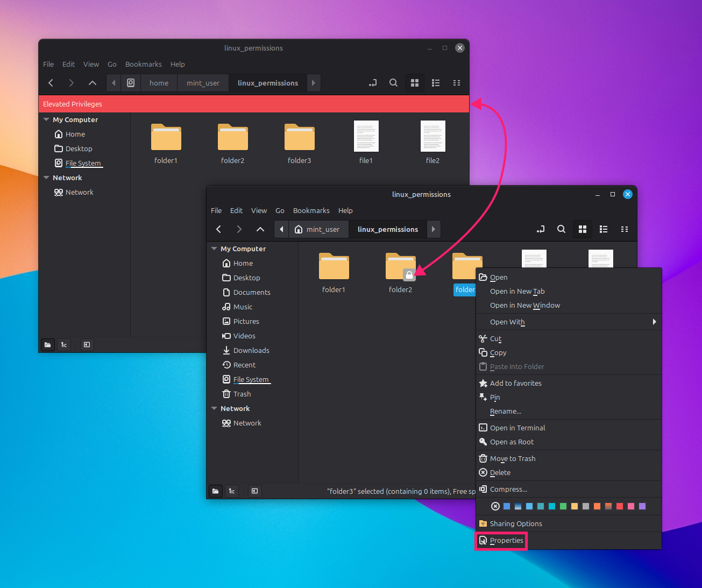Screen dimensions: 702x588
Task: Open Edit menu in the elevated window
Action: click(x=68, y=64)
